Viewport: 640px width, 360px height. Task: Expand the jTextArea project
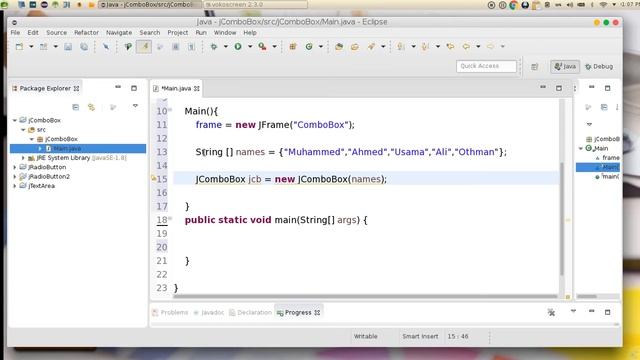[x=15, y=186]
